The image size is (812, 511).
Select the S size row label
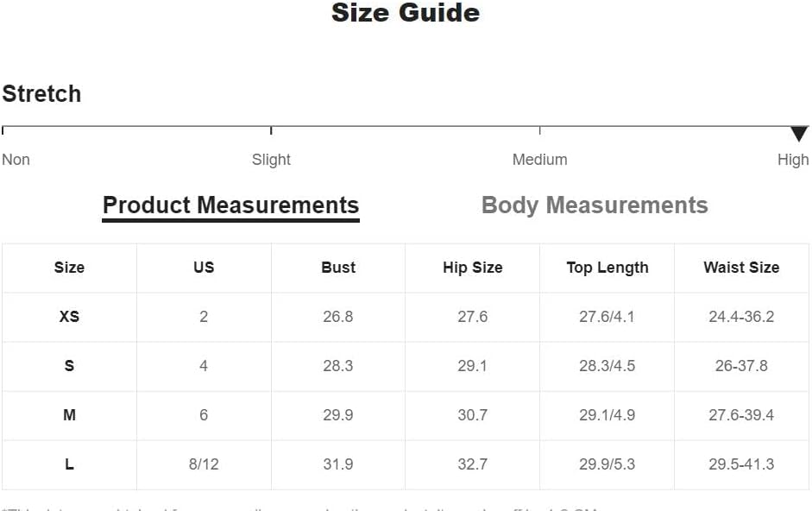pyautogui.click(x=69, y=366)
